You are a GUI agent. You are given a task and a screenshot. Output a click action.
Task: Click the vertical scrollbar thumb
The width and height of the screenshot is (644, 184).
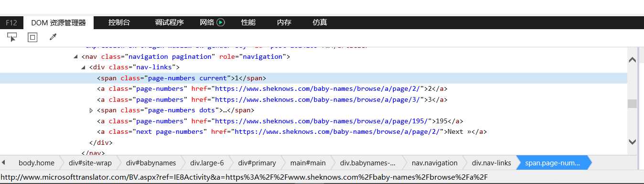632,104
